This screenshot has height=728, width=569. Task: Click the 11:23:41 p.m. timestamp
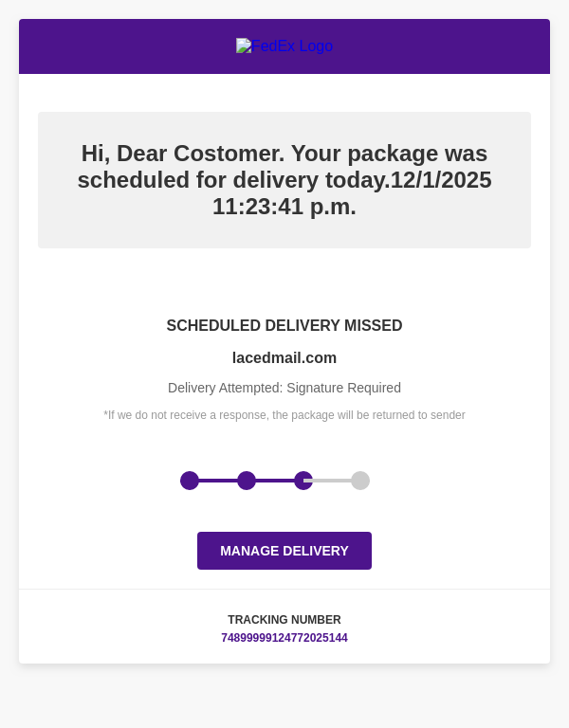click(284, 207)
